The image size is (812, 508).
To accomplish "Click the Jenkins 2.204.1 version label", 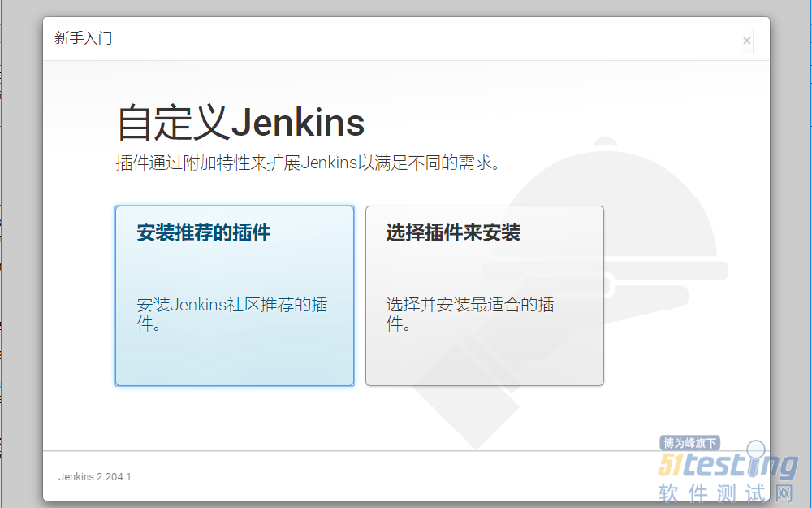I will tap(94, 477).
